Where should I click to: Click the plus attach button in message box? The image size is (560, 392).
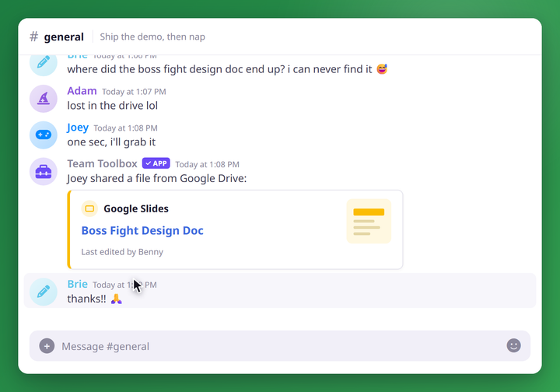pyautogui.click(x=47, y=346)
